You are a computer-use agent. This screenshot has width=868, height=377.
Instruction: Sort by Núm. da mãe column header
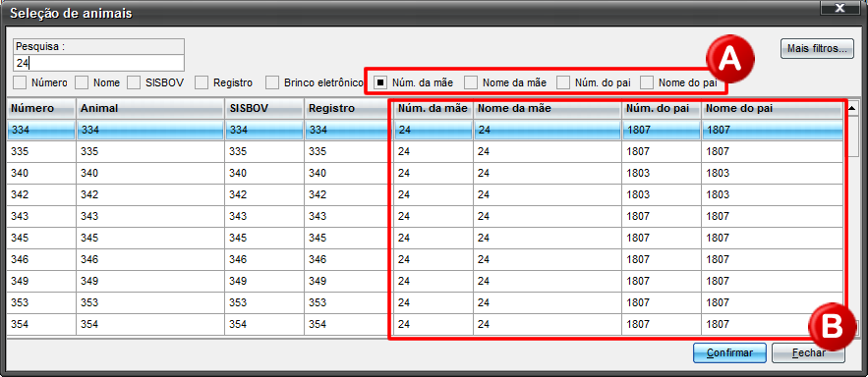pos(433,109)
